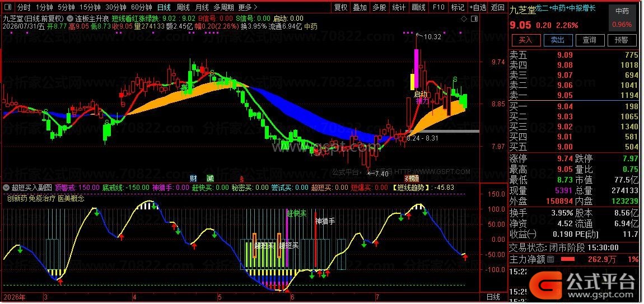644x304 pixels.
Task: Expand the 更多 periods menu
Action: (248, 7)
